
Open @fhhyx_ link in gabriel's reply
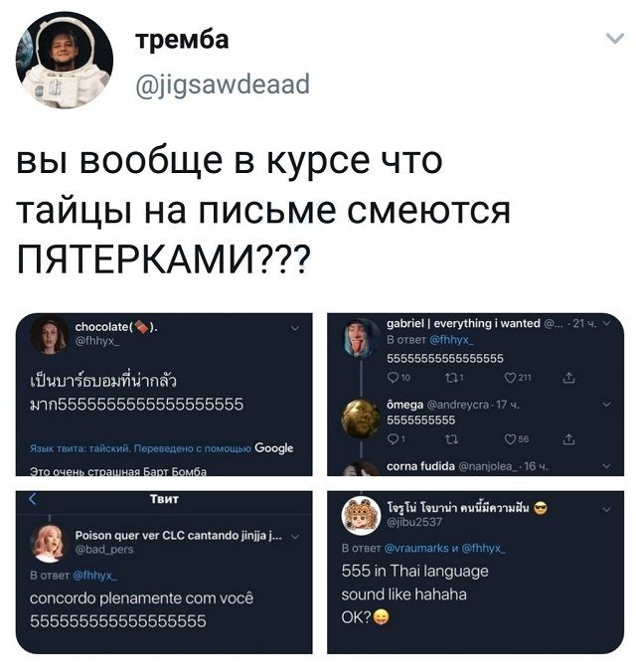pos(452,340)
